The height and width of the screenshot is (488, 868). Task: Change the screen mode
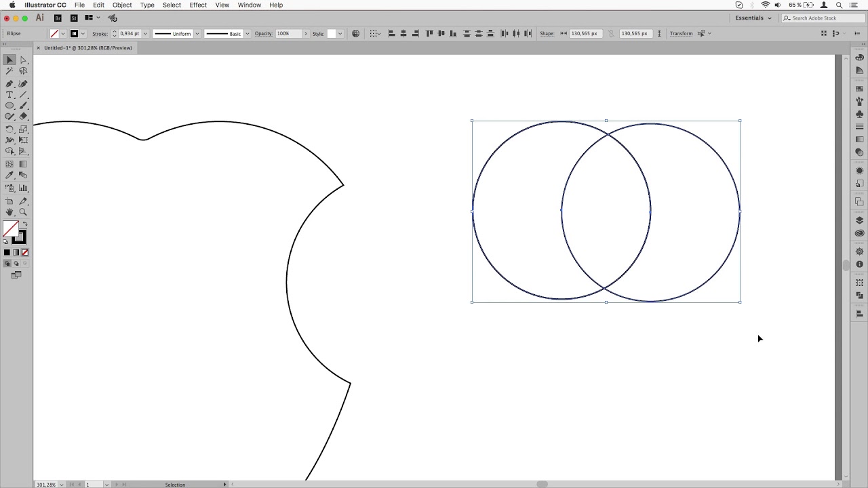(x=16, y=274)
